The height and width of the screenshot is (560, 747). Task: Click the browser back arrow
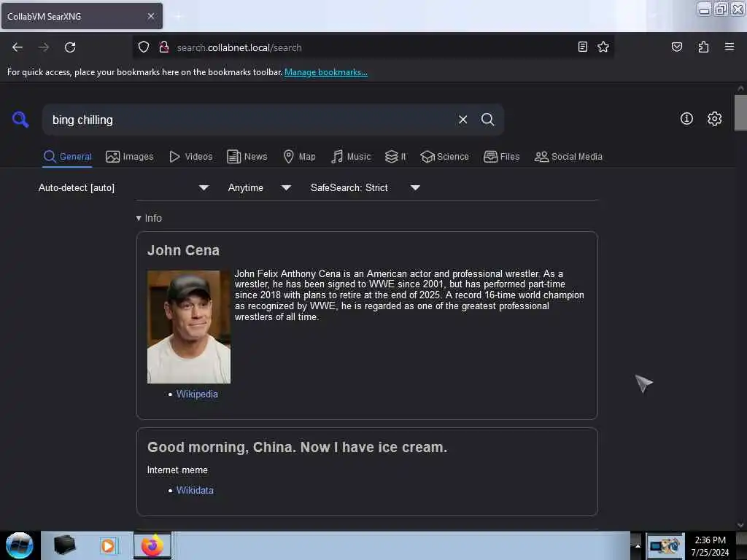18,47
